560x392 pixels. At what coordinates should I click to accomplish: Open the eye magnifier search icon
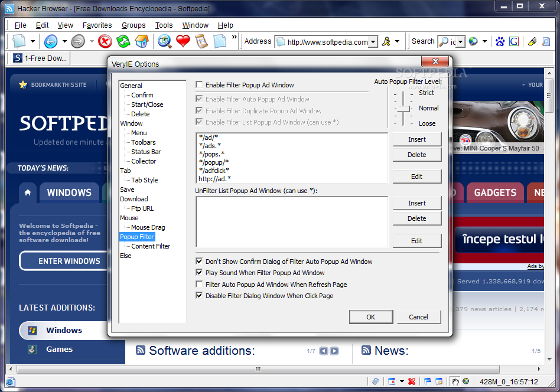[165, 41]
